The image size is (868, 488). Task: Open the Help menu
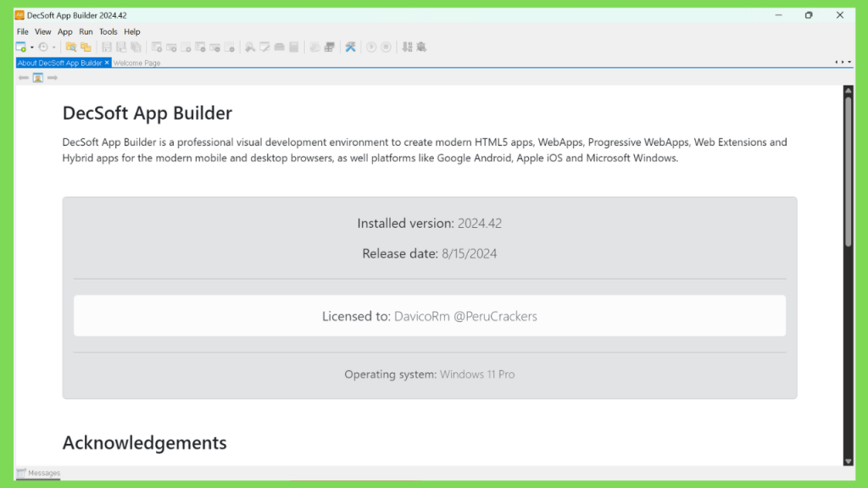coord(131,31)
